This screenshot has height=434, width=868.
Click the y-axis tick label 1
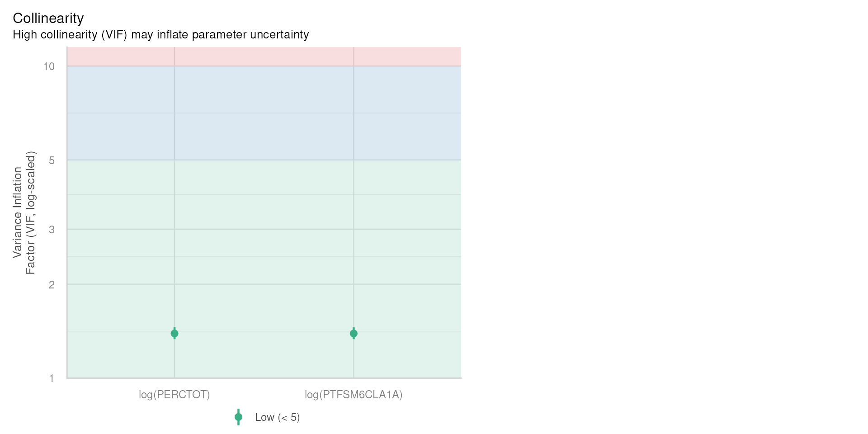click(x=52, y=378)
